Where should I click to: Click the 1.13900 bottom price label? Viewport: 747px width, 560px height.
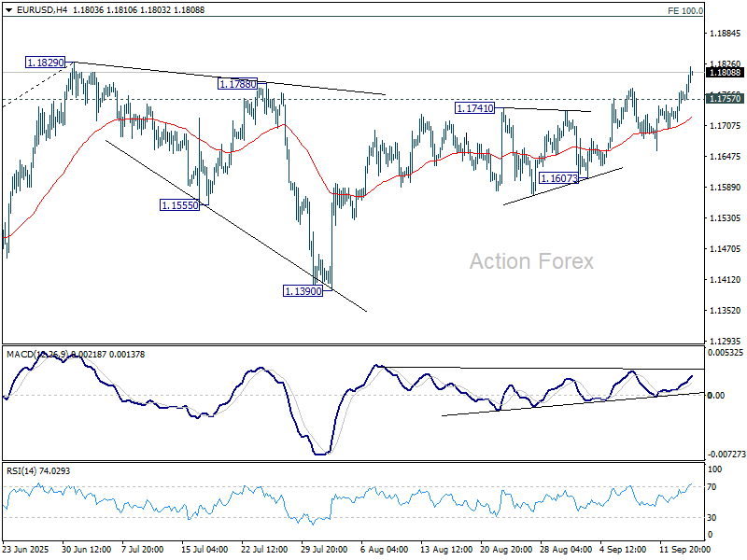tap(303, 290)
